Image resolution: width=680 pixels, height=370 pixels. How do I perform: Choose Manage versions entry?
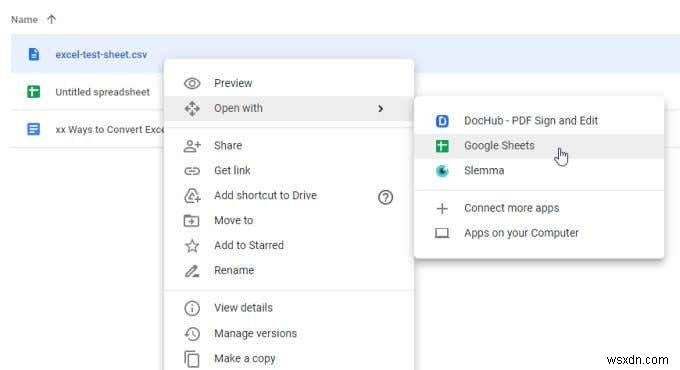pyautogui.click(x=289, y=334)
